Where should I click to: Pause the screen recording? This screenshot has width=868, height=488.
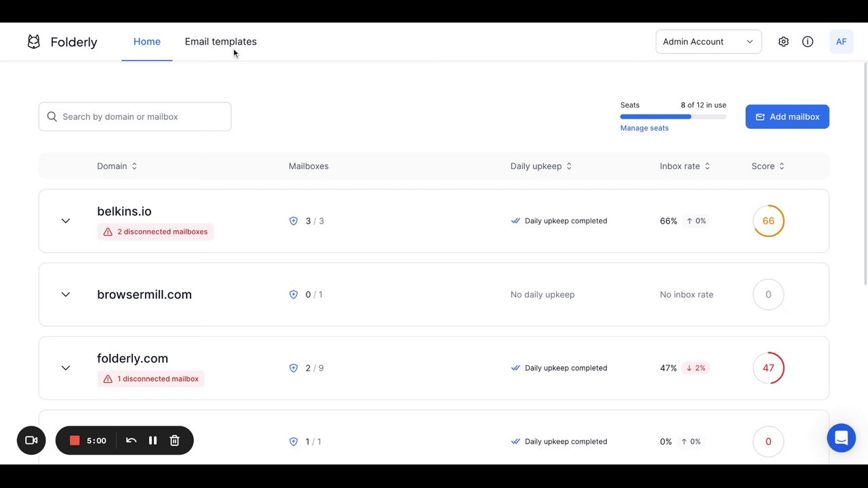(153, 441)
